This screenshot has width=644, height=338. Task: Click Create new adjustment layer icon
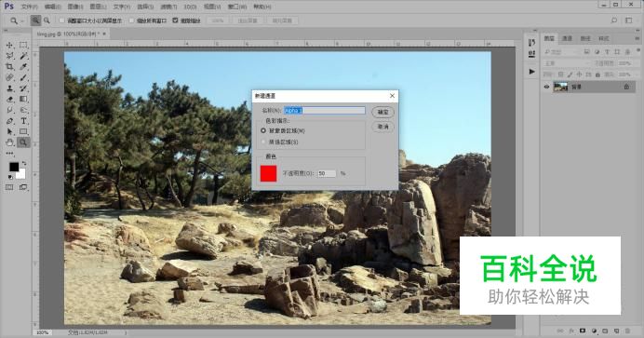594,331
